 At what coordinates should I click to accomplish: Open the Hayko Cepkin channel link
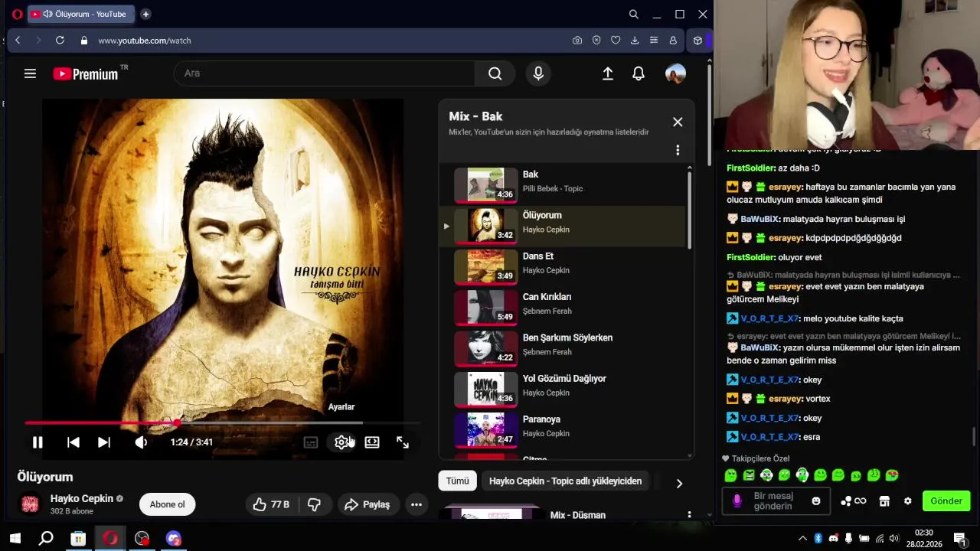point(82,498)
